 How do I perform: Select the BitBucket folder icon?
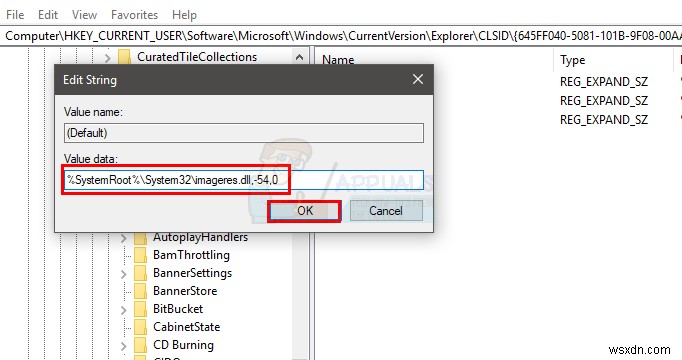click(140, 309)
